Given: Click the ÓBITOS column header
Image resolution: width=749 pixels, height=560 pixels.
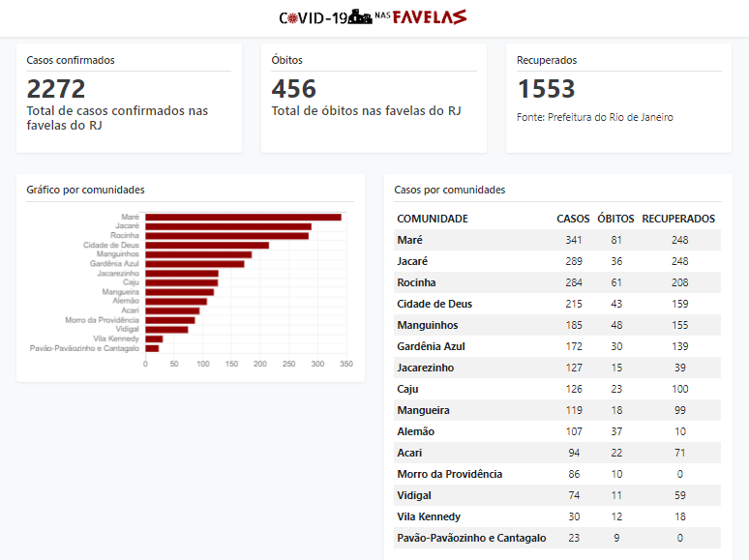Looking at the screenshot, I should point(615,219).
